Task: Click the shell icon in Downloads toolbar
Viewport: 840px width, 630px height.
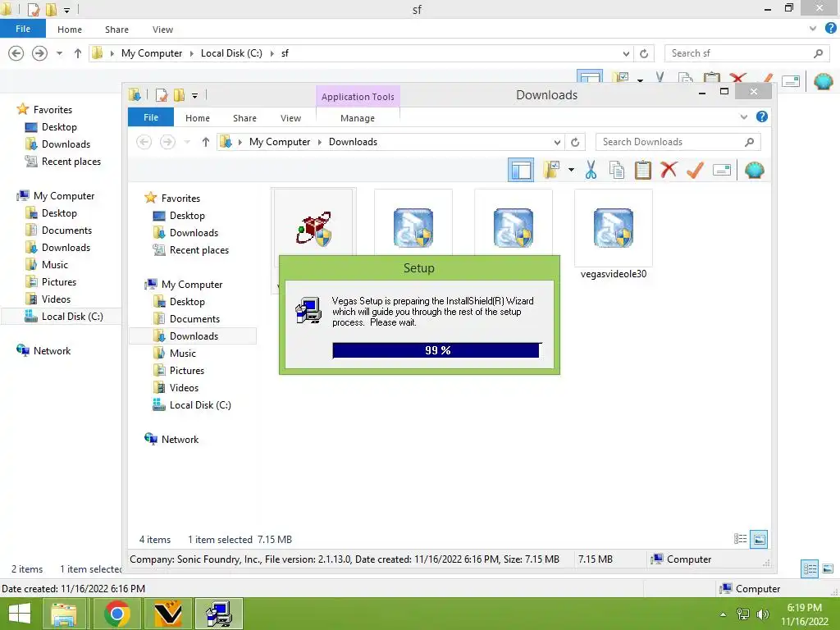Action: coord(755,171)
